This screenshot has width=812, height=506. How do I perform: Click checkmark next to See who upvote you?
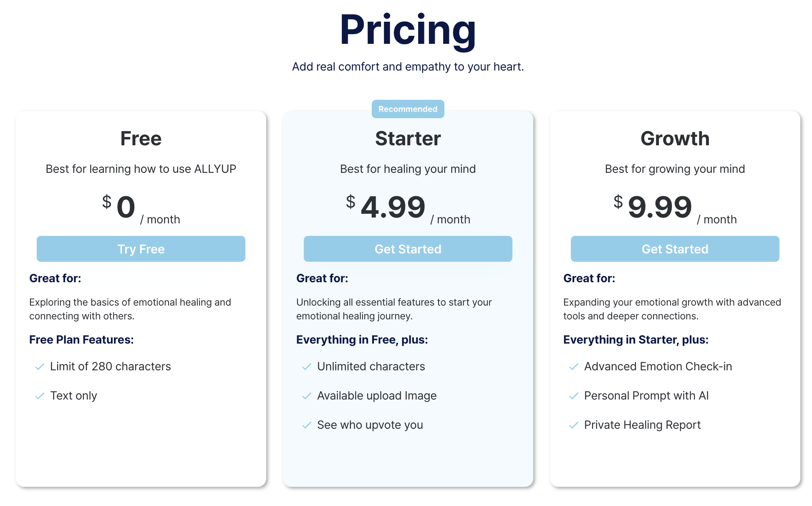point(307,425)
